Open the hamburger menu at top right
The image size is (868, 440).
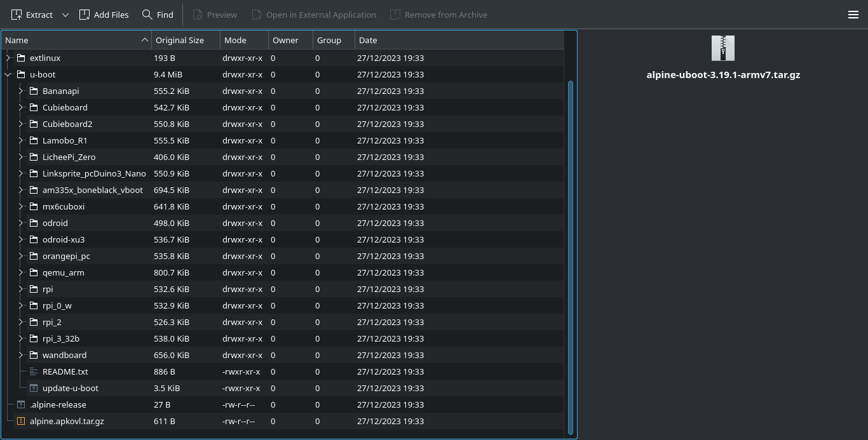tap(853, 14)
